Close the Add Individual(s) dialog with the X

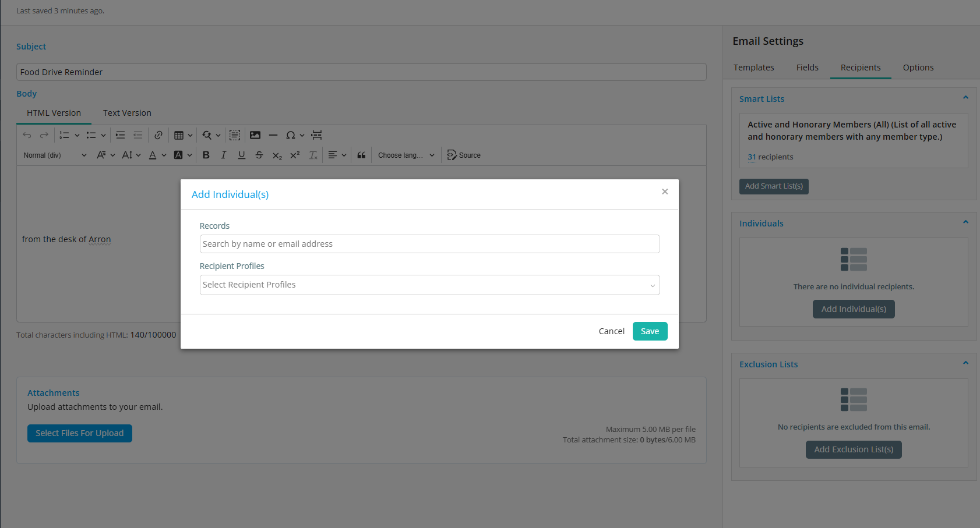665,192
